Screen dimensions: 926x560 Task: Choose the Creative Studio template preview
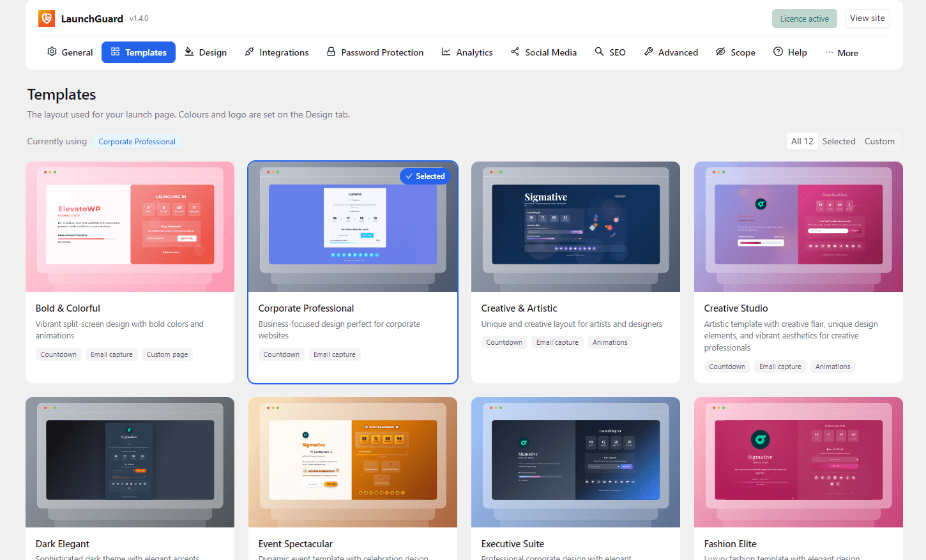pyautogui.click(x=798, y=227)
